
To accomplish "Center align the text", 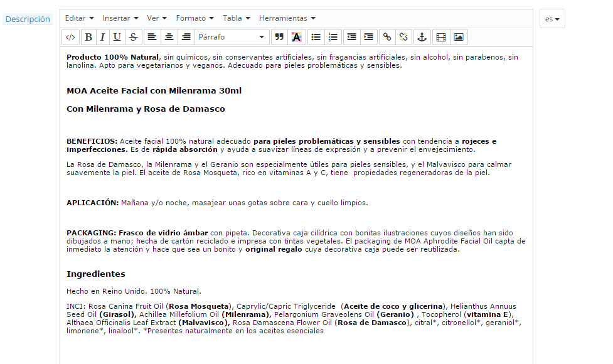I will [x=169, y=37].
